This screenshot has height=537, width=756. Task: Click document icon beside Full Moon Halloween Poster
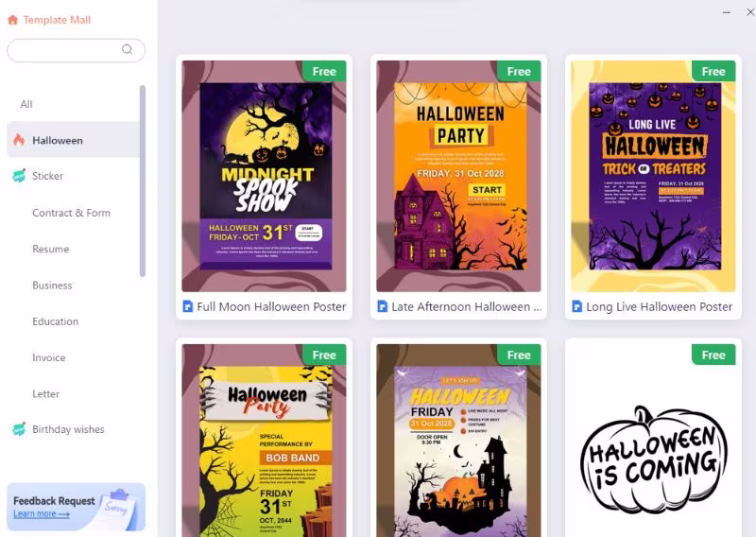[187, 306]
